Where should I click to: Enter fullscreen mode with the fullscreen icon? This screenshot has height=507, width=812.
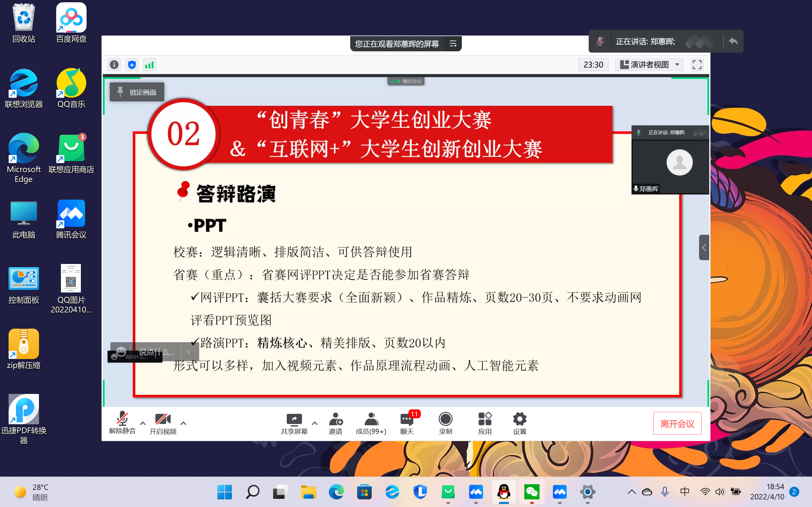[x=697, y=64]
